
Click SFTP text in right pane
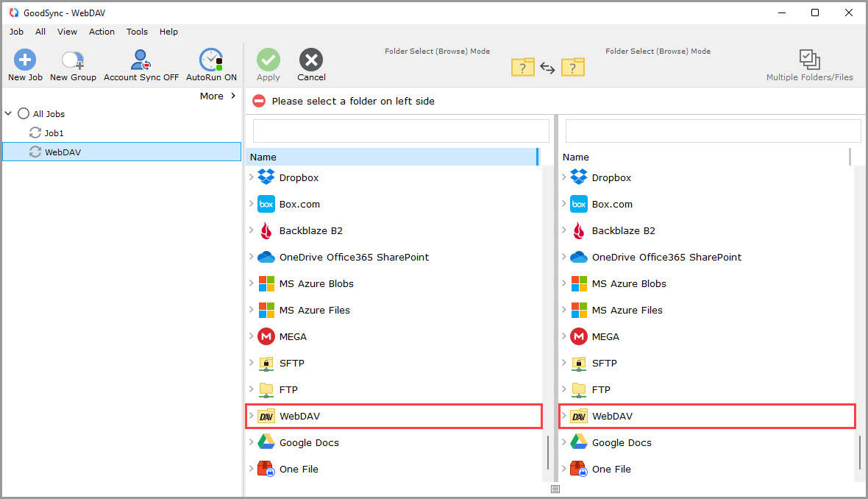[605, 364]
